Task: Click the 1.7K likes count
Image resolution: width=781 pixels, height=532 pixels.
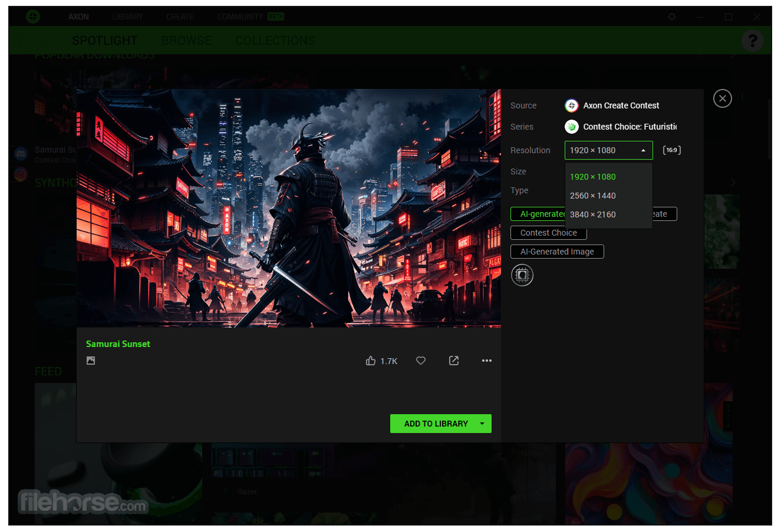Action: tap(389, 361)
